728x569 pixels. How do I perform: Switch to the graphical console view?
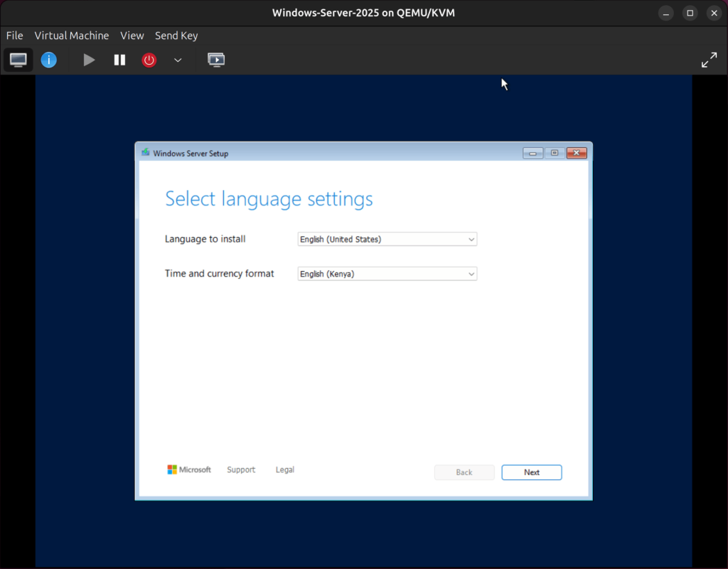pyautogui.click(x=18, y=60)
